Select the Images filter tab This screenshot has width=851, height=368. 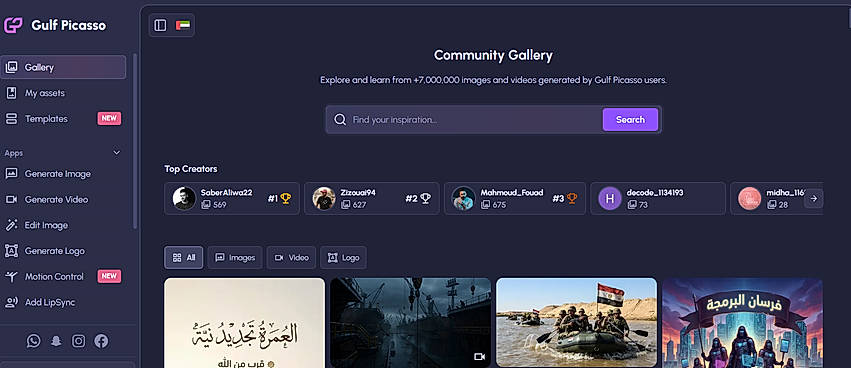235,258
